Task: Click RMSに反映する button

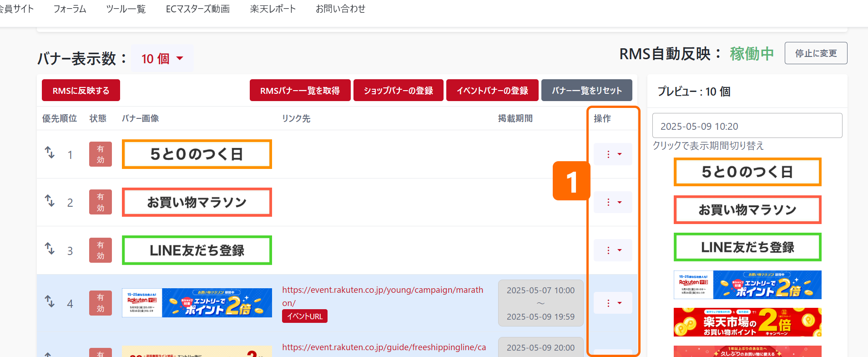Action: click(81, 90)
